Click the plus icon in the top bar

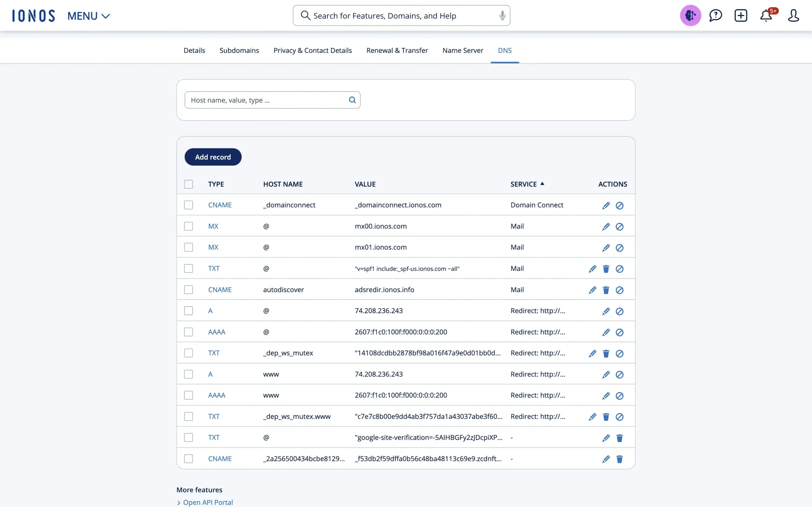pyautogui.click(x=741, y=16)
